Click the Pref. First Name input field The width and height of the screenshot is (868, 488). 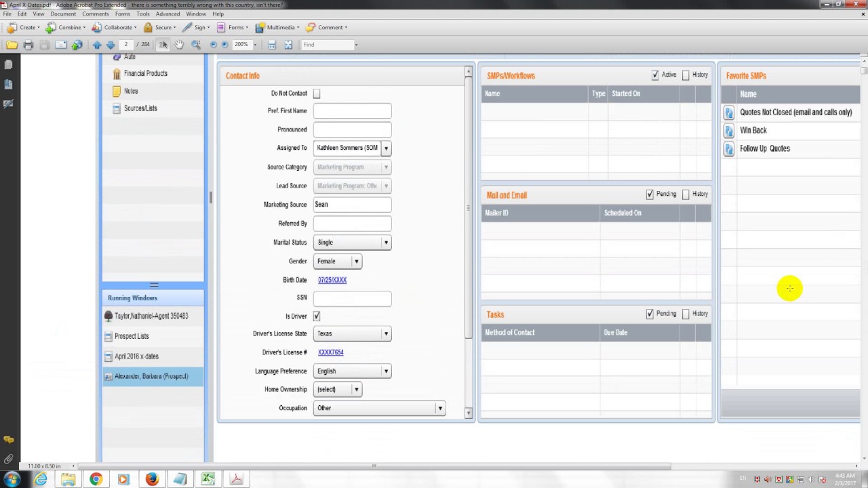click(352, 111)
